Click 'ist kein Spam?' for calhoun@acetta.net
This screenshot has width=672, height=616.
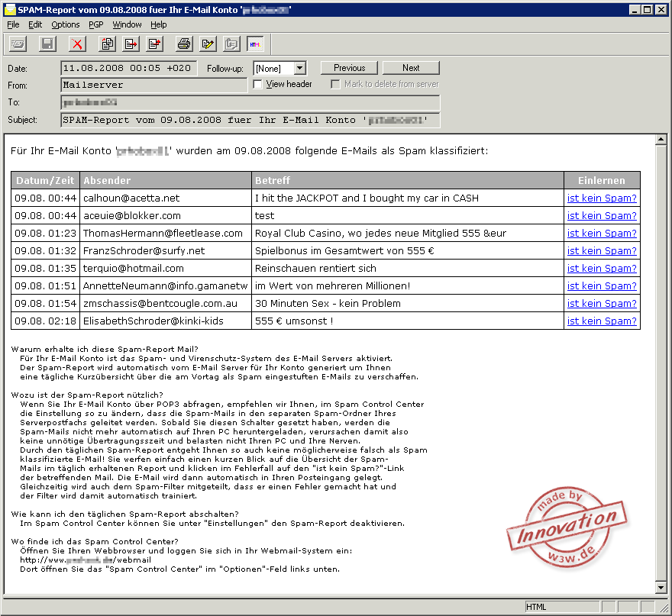[x=602, y=198]
